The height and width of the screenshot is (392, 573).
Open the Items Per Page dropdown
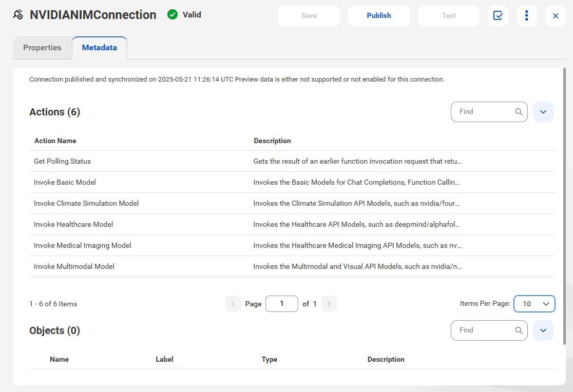[x=534, y=304]
